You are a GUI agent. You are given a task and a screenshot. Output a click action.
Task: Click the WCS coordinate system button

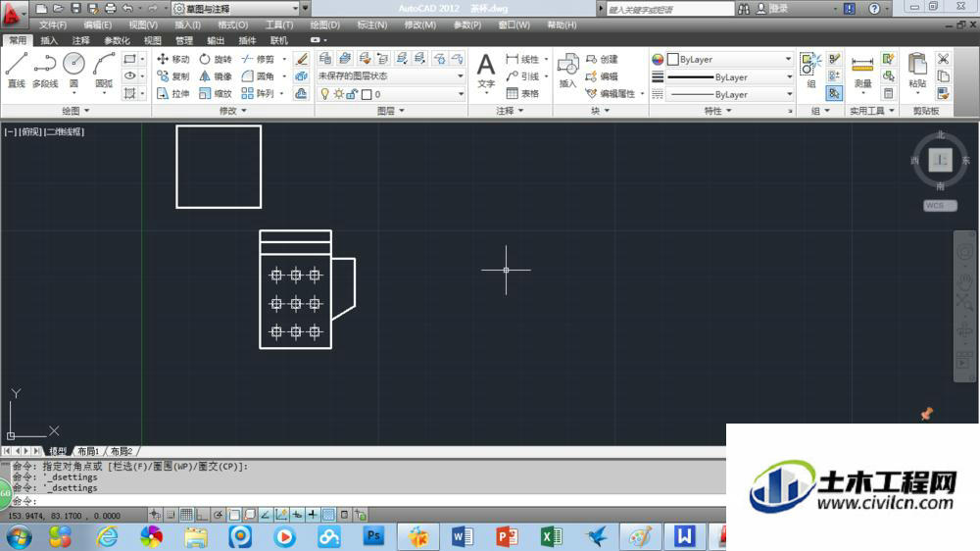point(940,205)
